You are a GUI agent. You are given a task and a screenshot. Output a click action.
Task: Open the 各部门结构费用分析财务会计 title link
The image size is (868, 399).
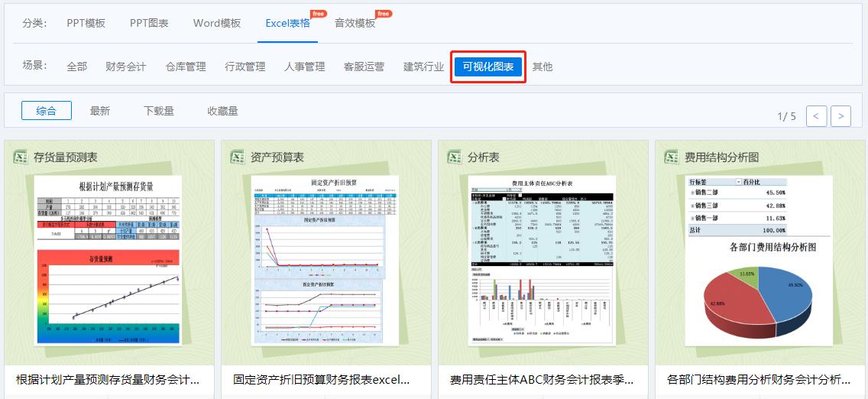click(x=759, y=380)
